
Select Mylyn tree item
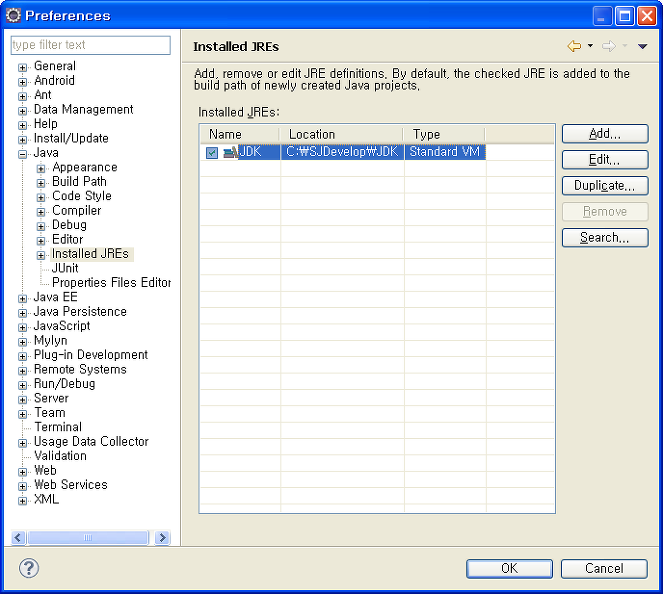click(50, 340)
